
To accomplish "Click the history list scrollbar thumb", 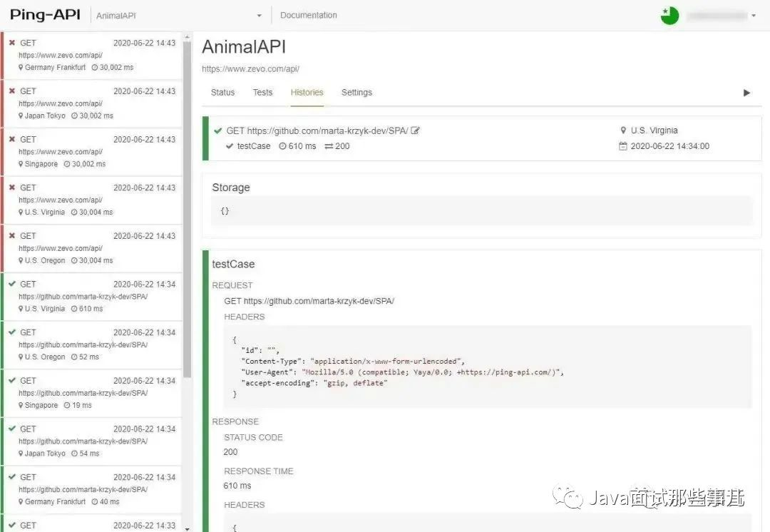I will coord(187,209).
